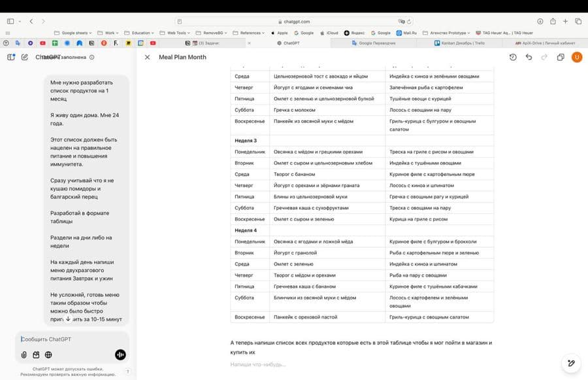
Task: Open the TAG Heuer bookmark
Action: 504,33
